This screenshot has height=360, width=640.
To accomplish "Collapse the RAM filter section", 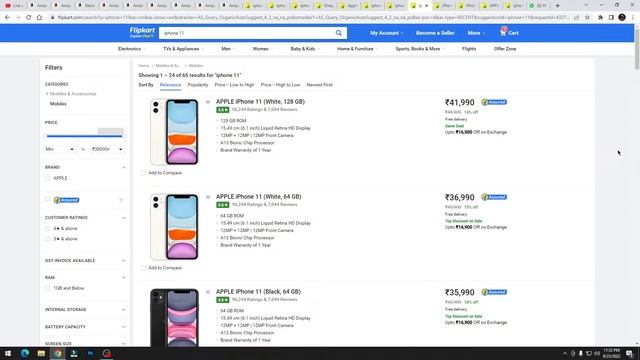I will pyautogui.click(x=123, y=278).
